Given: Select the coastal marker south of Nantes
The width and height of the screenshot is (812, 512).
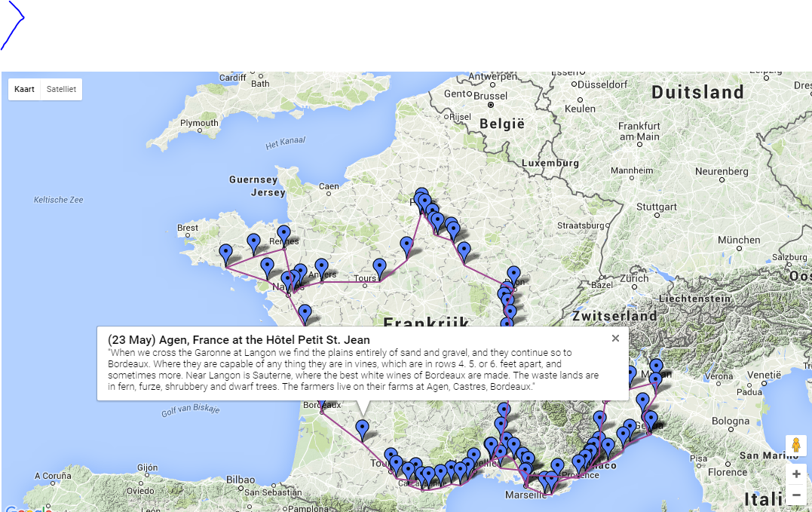Looking at the screenshot, I should click(305, 314).
